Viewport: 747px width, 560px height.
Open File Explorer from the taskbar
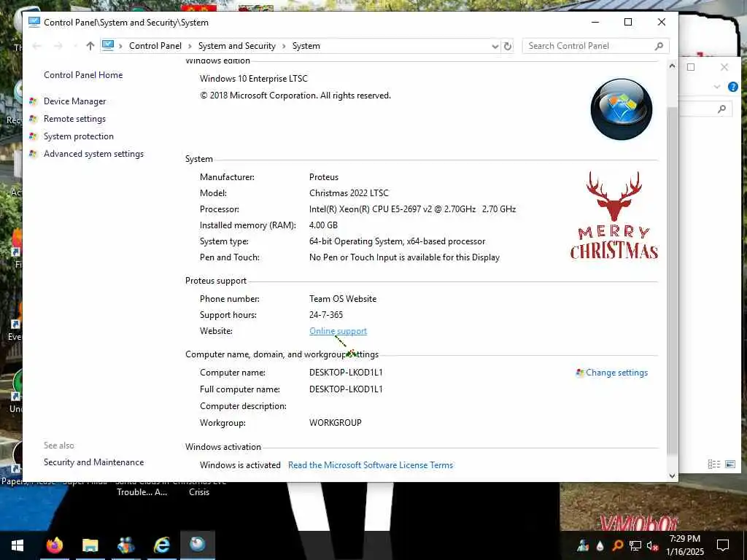coord(90,545)
